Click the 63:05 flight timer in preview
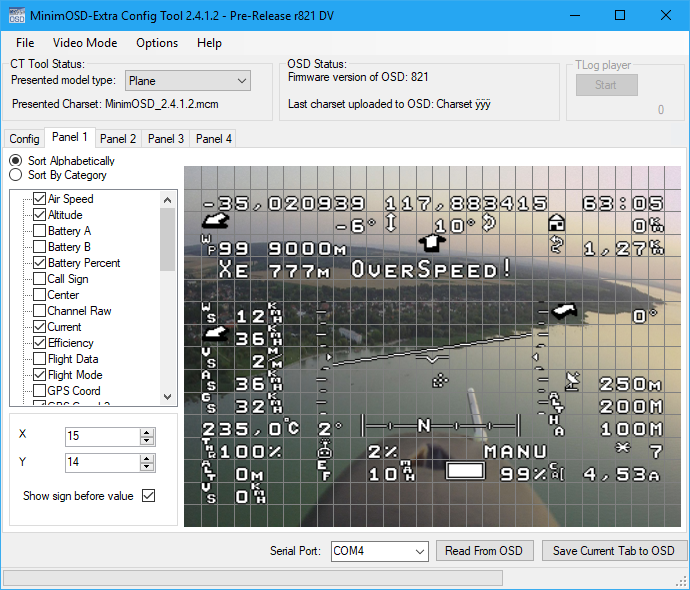The image size is (690, 590). (x=622, y=204)
